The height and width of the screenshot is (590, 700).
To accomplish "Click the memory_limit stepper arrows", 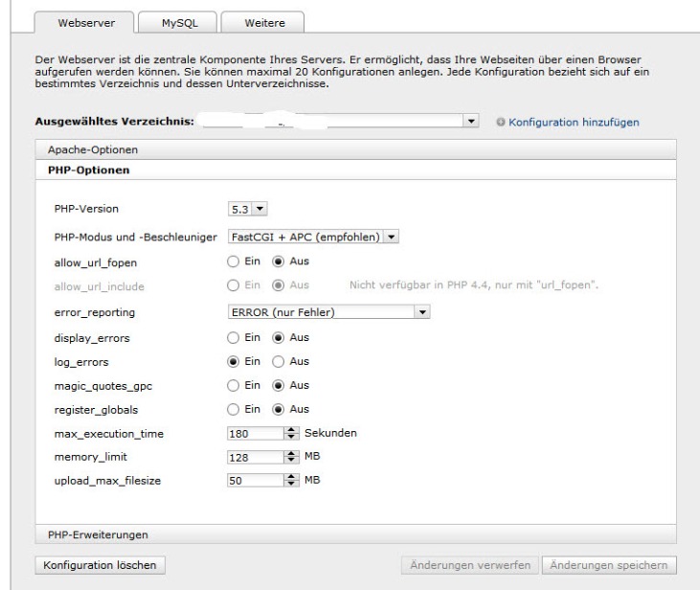I will [291, 457].
